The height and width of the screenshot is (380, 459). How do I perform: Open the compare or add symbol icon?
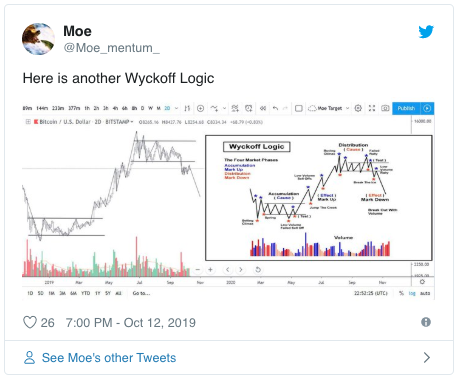pyautogui.click(x=200, y=108)
